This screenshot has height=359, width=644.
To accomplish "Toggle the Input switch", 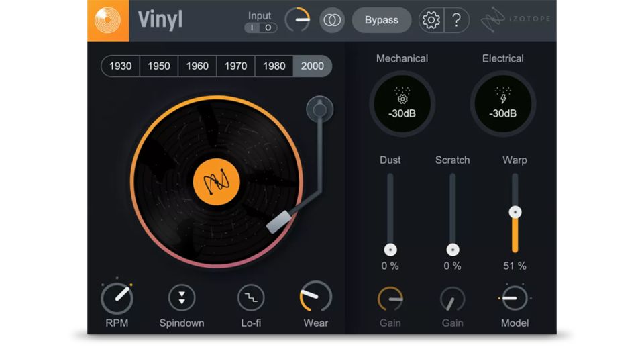I will (x=260, y=28).
